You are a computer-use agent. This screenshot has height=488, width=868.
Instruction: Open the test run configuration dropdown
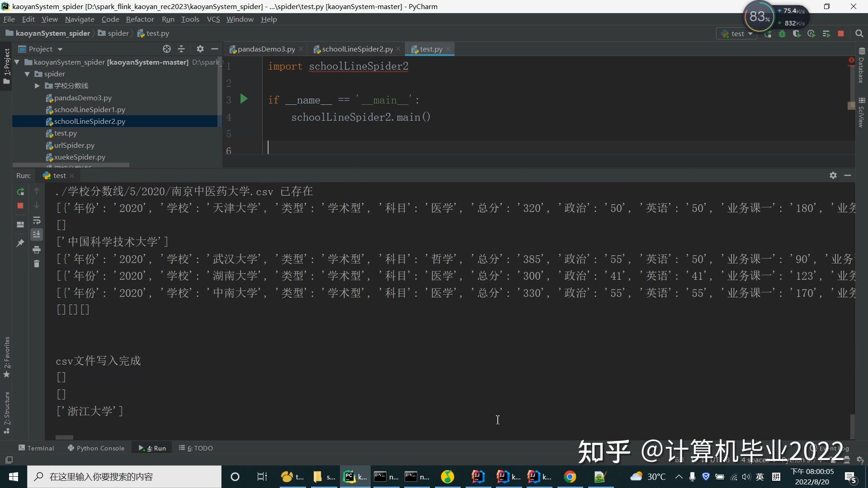click(737, 34)
